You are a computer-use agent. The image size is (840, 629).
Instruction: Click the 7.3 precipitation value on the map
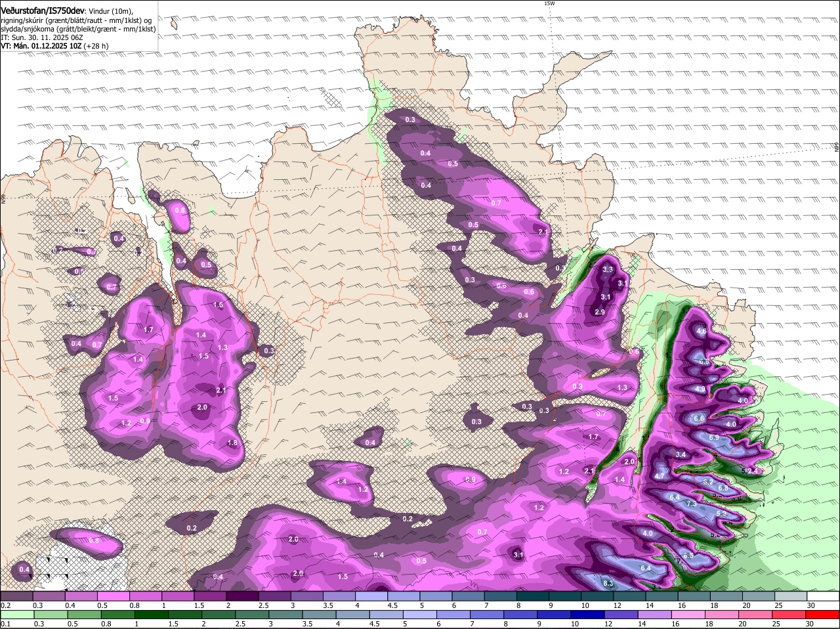coord(691,504)
